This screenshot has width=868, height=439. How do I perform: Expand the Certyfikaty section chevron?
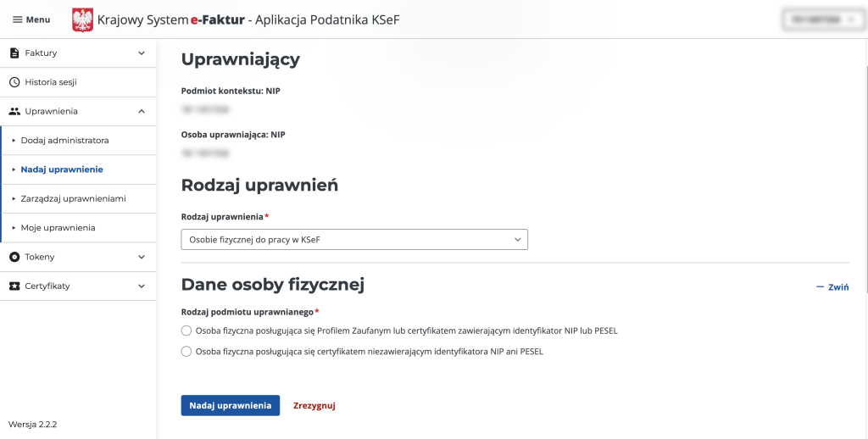[142, 286]
